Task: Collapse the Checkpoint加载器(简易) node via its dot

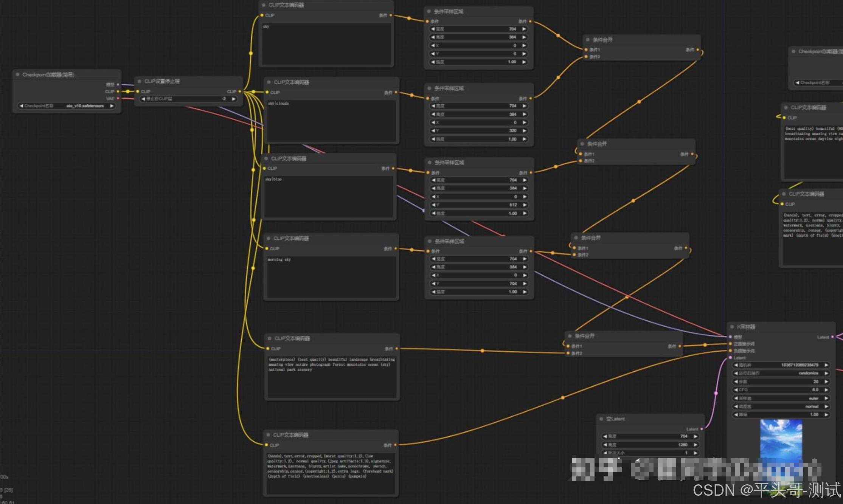Action: point(17,74)
